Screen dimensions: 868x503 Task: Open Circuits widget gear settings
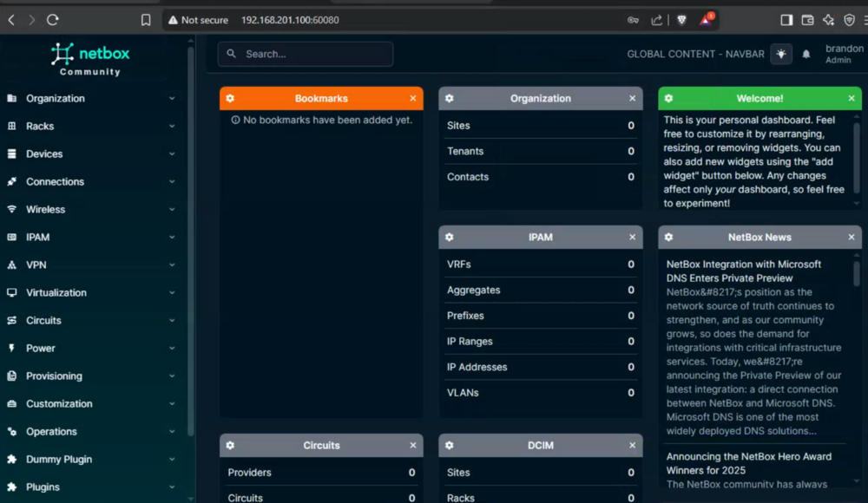pyautogui.click(x=230, y=446)
